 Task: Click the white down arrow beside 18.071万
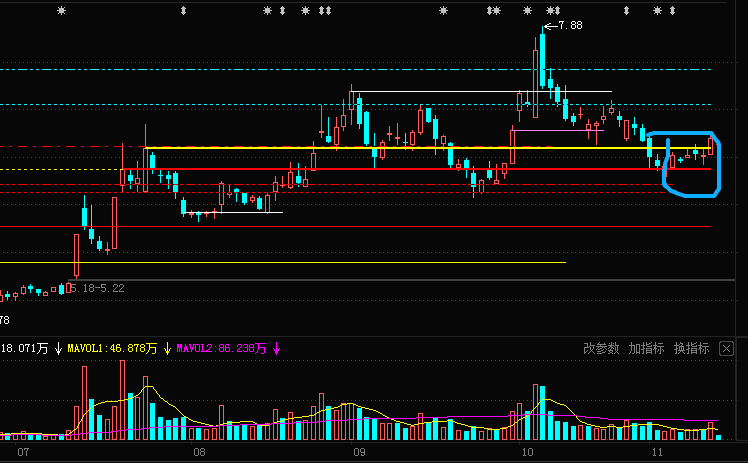(x=58, y=349)
